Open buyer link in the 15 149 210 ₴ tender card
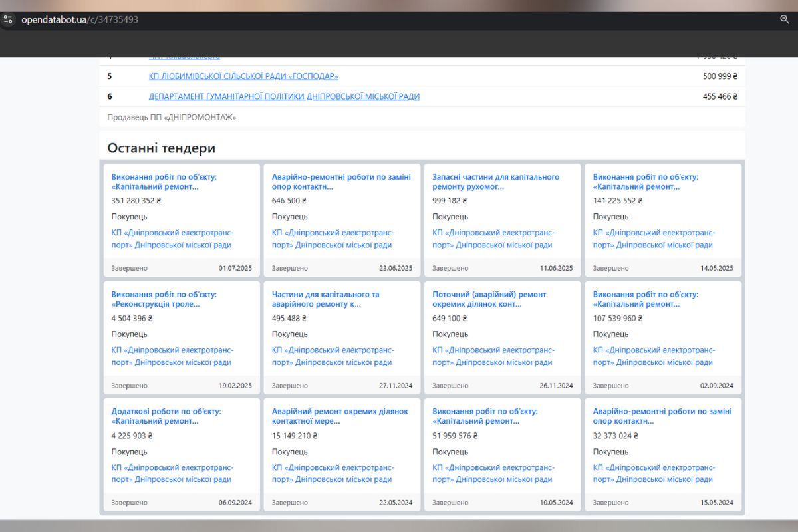The height and width of the screenshot is (532, 798). coord(332,473)
